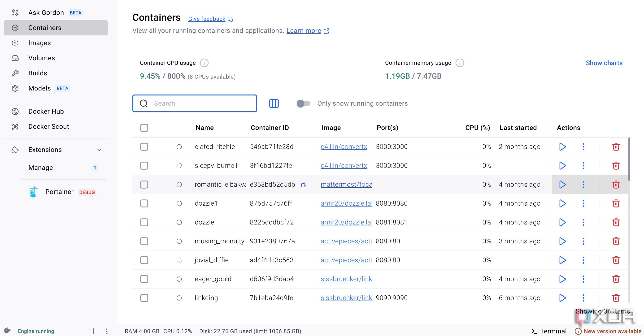Click the memory usage info icon

(x=460, y=63)
